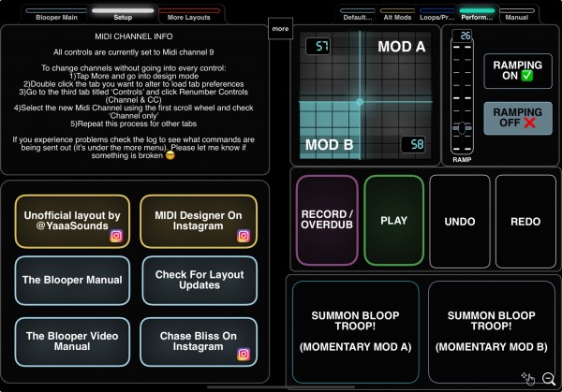
Task: Tap Summon Bloop Troop Momentary MOD B
Action: [x=492, y=332]
